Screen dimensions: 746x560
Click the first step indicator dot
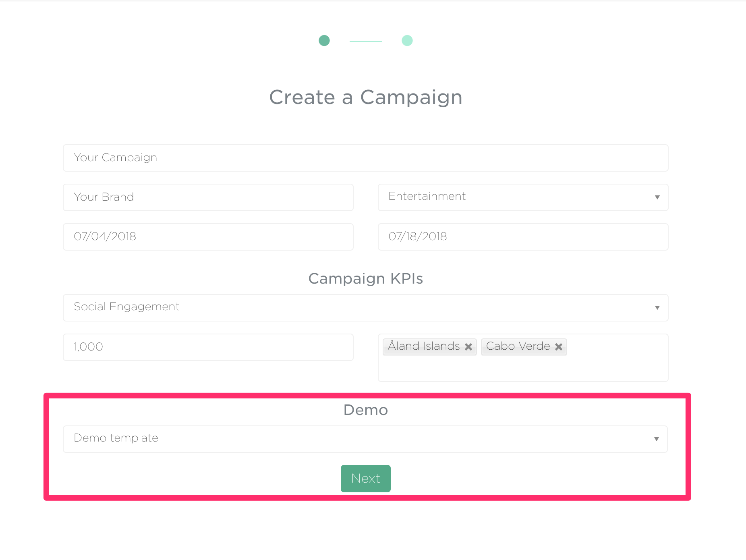click(x=324, y=41)
